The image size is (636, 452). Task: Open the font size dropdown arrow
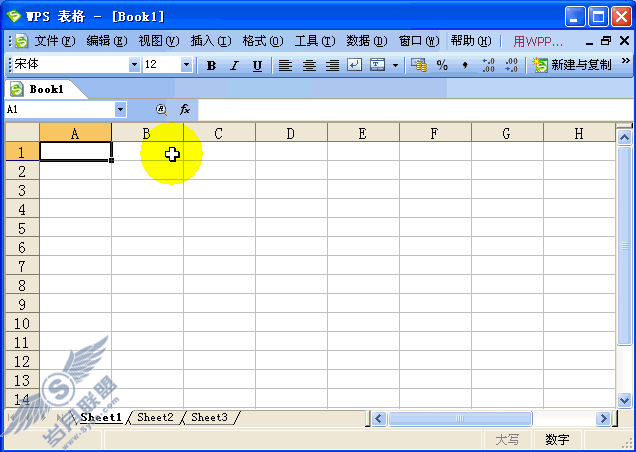pyautogui.click(x=186, y=65)
